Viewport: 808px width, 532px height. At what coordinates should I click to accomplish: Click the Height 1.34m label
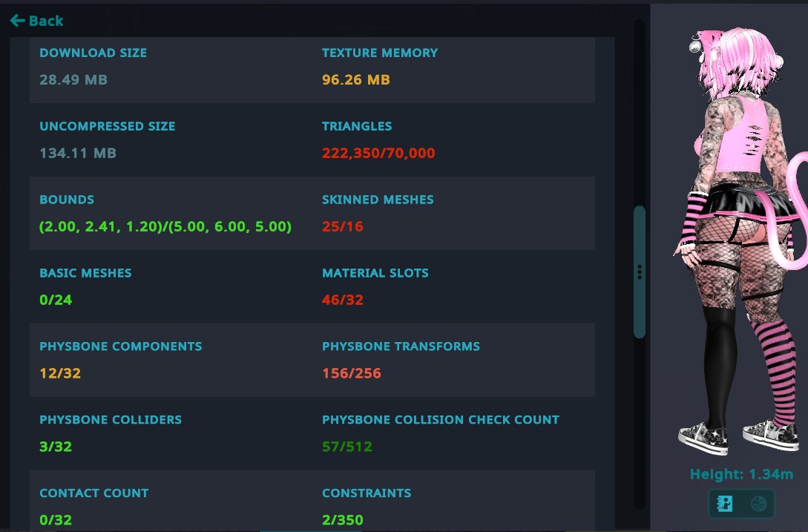pyautogui.click(x=741, y=474)
